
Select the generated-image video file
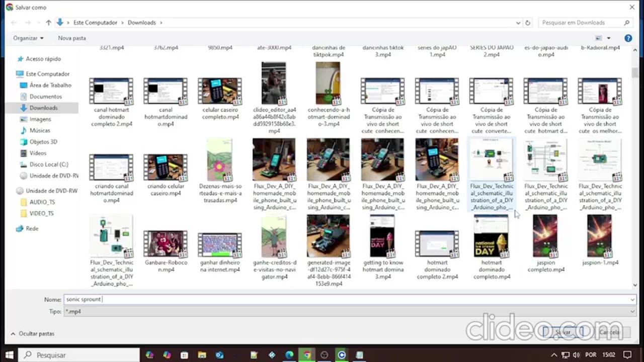click(x=328, y=251)
